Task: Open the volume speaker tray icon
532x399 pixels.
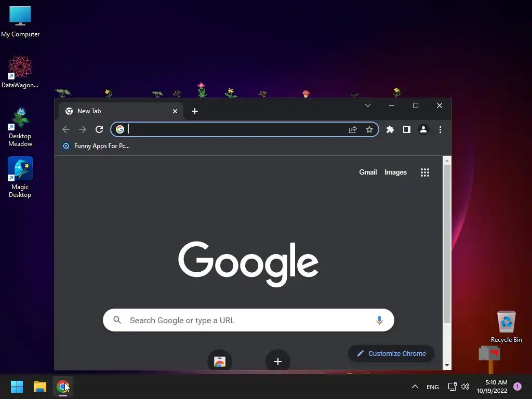Action: click(x=465, y=387)
